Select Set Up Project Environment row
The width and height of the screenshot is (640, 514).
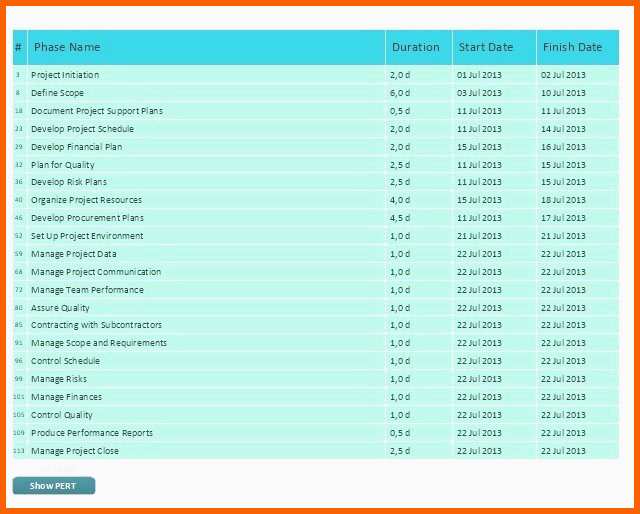click(87, 236)
